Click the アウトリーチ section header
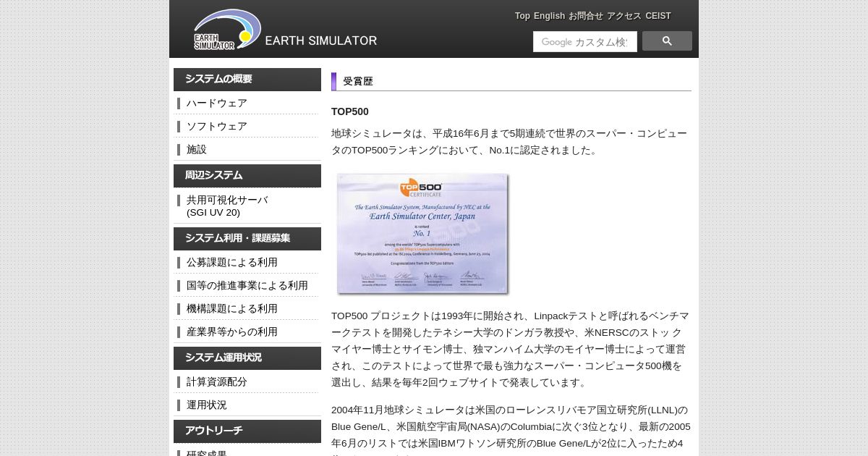Image resolution: width=868 pixels, height=456 pixels. pyautogui.click(x=247, y=431)
